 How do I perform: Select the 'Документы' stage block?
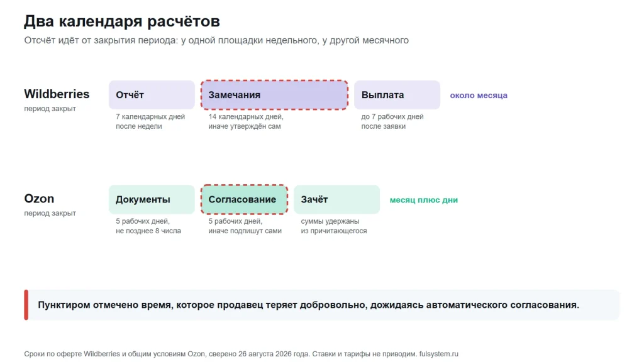click(x=152, y=199)
